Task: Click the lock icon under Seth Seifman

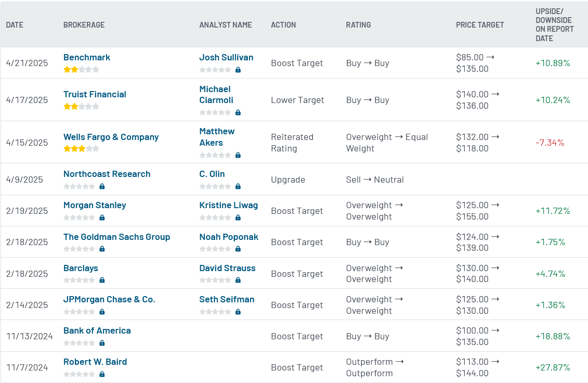Action: [x=238, y=312]
